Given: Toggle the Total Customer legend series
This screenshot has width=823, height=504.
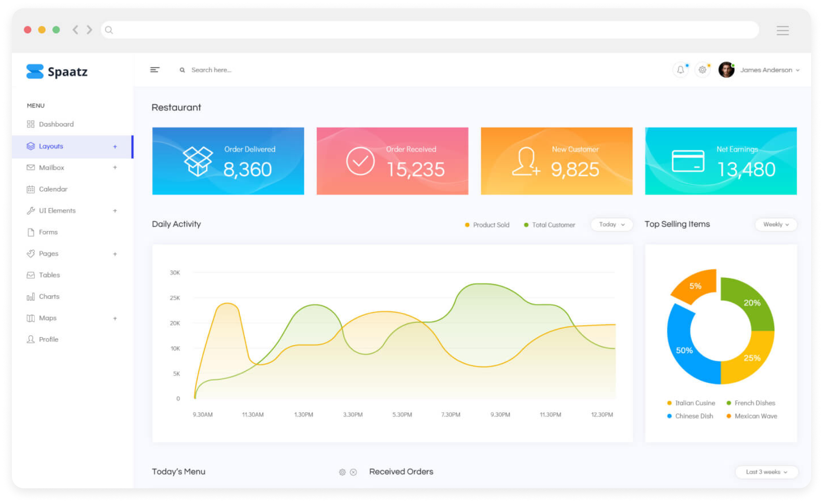Looking at the screenshot, I should click(549, 225).
